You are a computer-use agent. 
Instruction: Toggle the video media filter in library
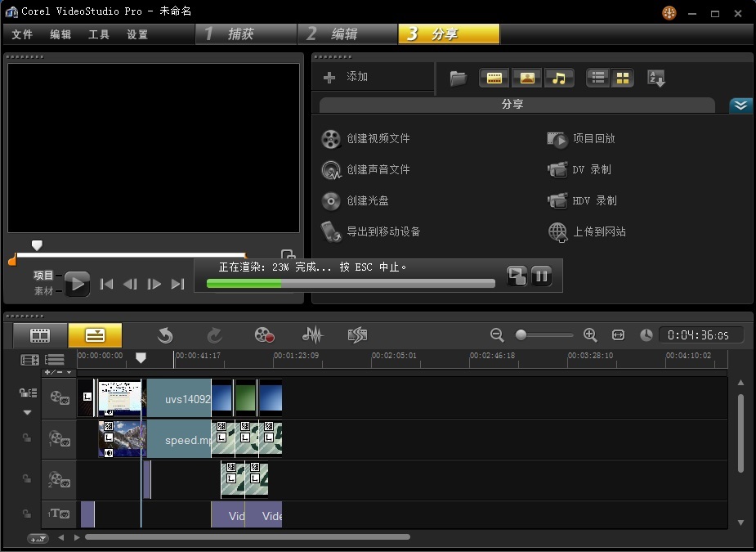tap(494, 78)
